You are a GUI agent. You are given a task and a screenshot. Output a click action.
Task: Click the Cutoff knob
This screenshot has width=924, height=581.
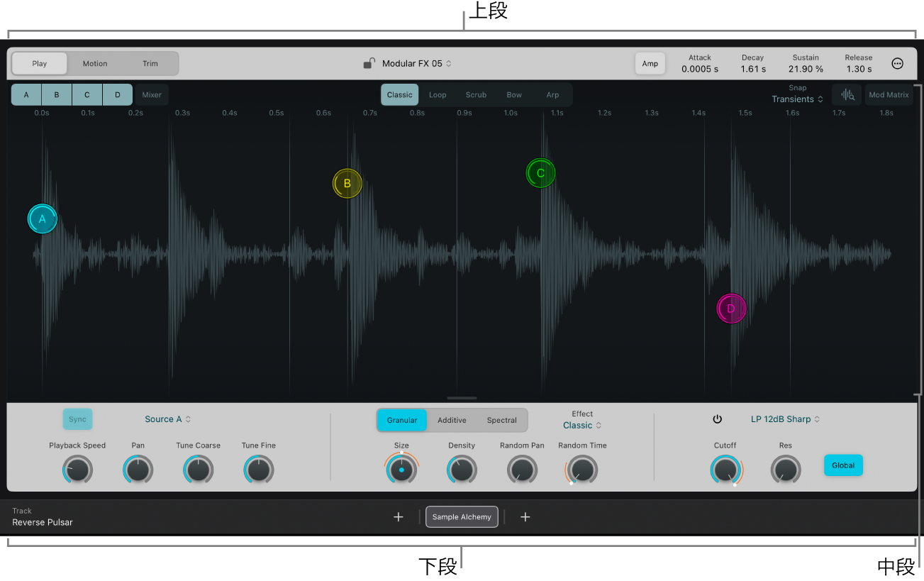725,470
